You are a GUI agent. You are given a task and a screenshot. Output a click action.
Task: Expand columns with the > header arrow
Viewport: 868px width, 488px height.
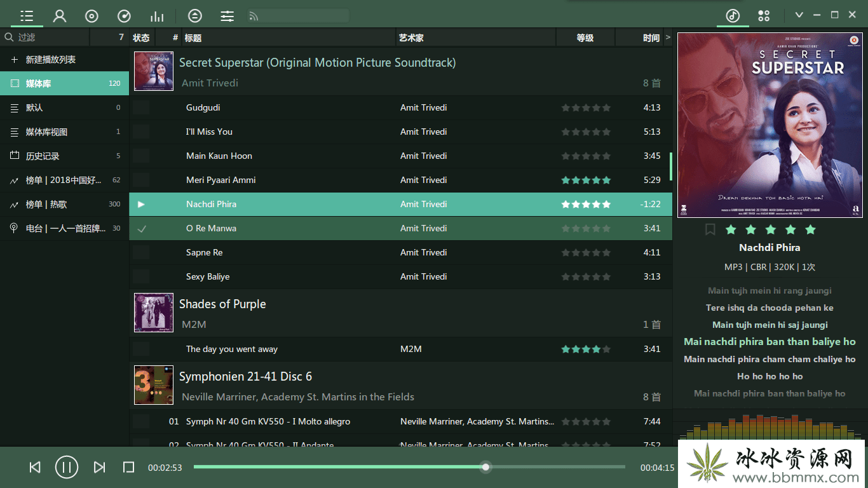pos(668,38)
